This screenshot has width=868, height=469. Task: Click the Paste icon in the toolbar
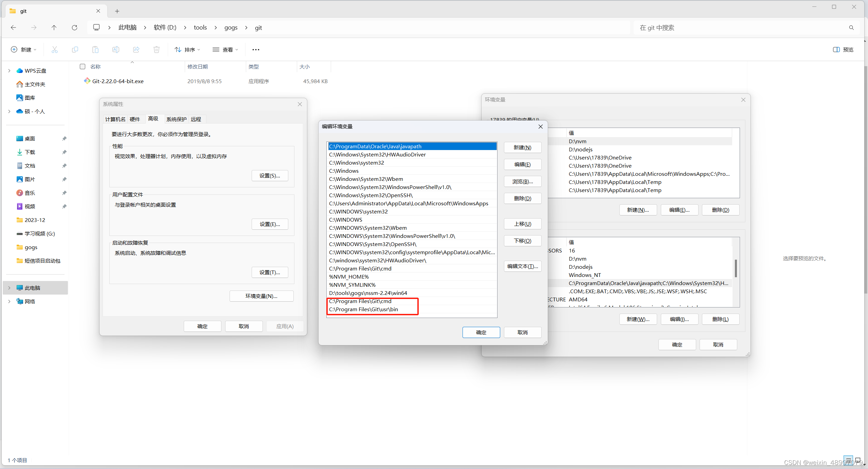(x=95, y=50)
